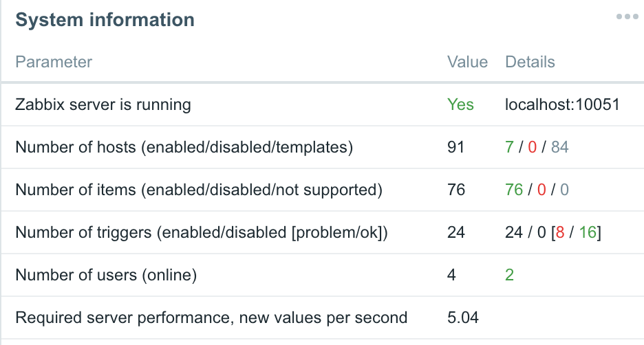The width and height of the screenshot is (644, 345).
Task: Click the Parameter column header
Action: 54,62
